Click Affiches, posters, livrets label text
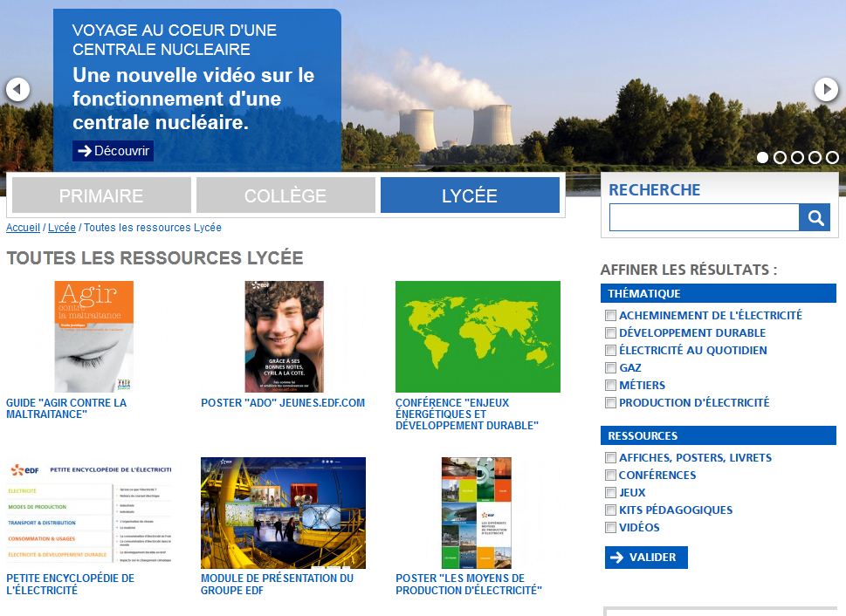846x616 pixels. click(696, 458)
